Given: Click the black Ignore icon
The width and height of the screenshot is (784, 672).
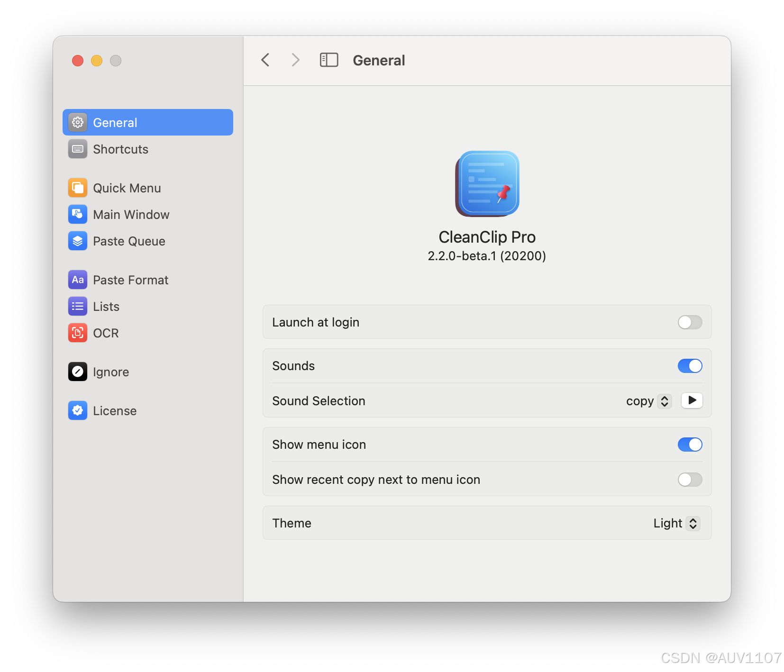Looking at the screenshot, I should coord(78,372).
